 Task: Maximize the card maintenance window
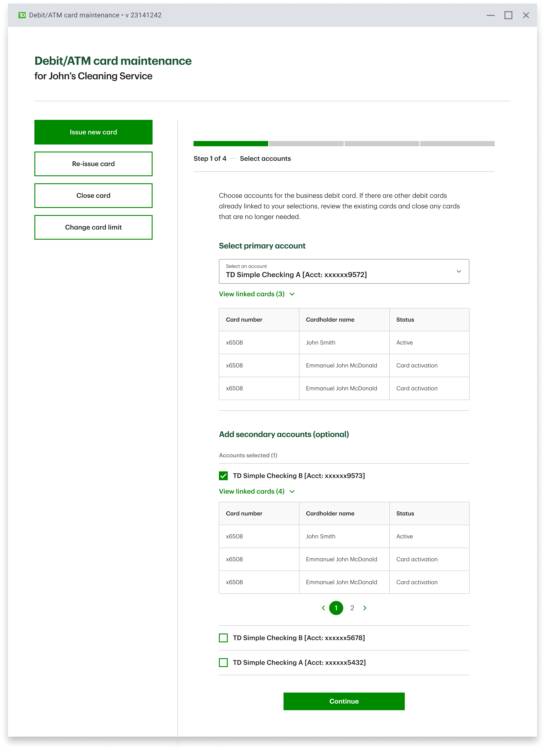pos(508,15)
